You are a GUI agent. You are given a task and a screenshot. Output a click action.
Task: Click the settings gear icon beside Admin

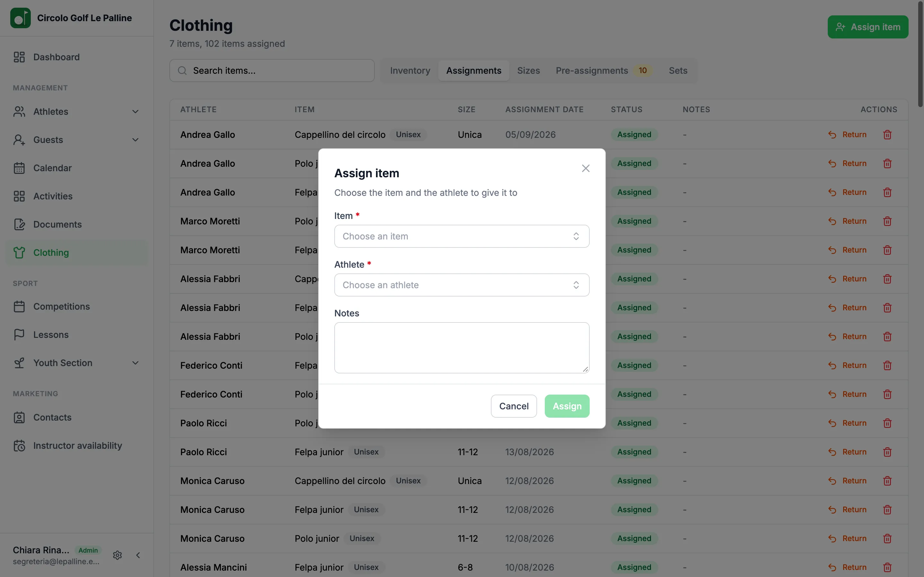click(117, 555)
